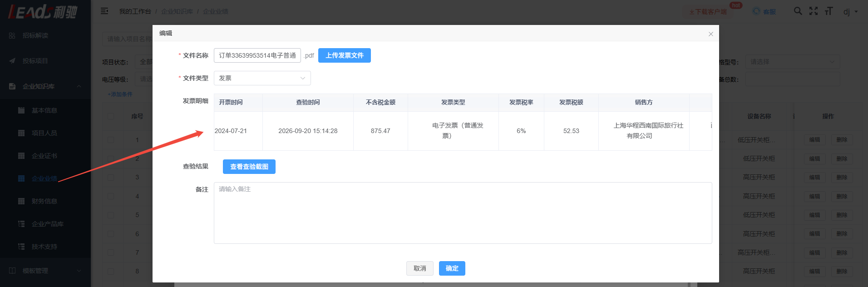The image size is (868, 287).
Task: Click the search magnifier icon in header
Action: [x=798, y=11]
